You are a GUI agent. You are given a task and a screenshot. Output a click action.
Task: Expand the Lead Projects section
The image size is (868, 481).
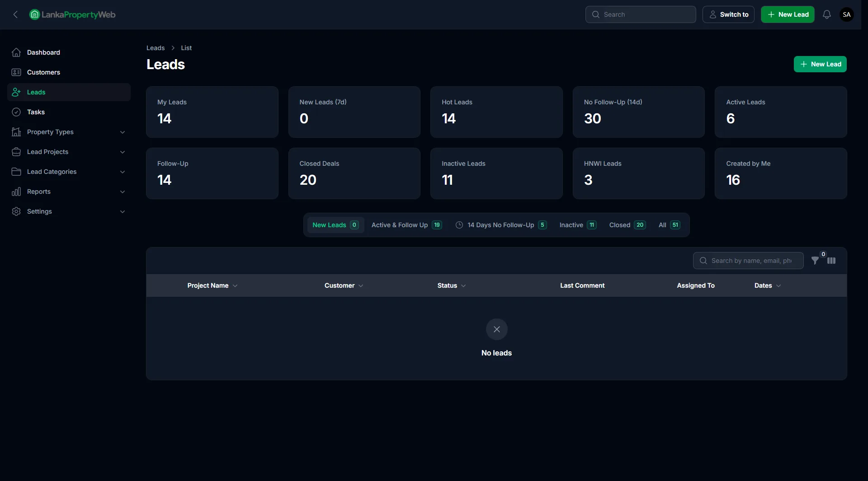tap(69, 152)
